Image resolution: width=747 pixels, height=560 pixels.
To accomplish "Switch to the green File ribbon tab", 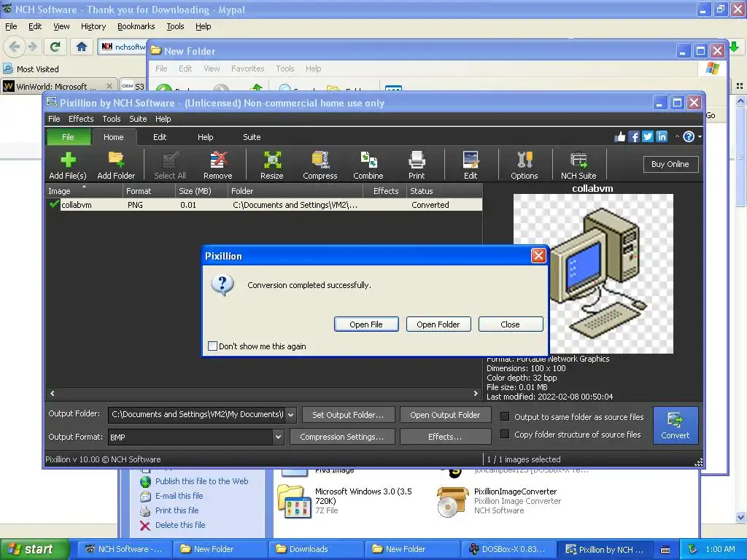I will coord(68,137).
